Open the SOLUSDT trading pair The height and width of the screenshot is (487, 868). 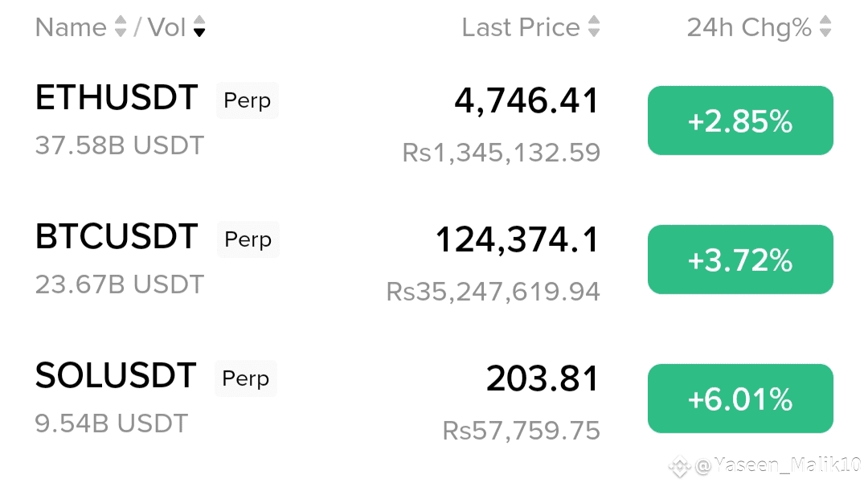(x=116, y=377)
